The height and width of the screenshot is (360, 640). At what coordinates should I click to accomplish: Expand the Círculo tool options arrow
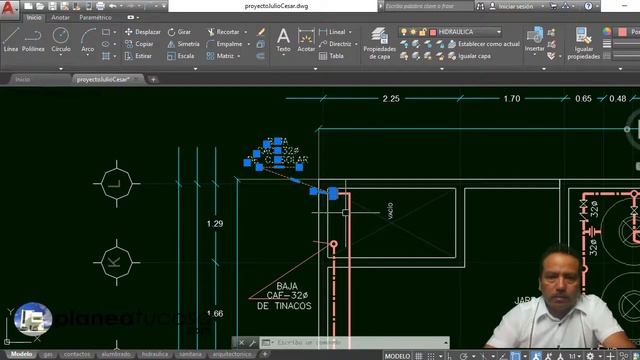(x=60, y=55)
